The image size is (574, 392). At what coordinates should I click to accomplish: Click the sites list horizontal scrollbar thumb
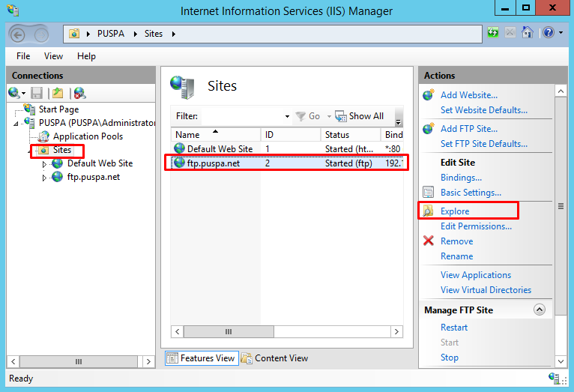point(229,331)
